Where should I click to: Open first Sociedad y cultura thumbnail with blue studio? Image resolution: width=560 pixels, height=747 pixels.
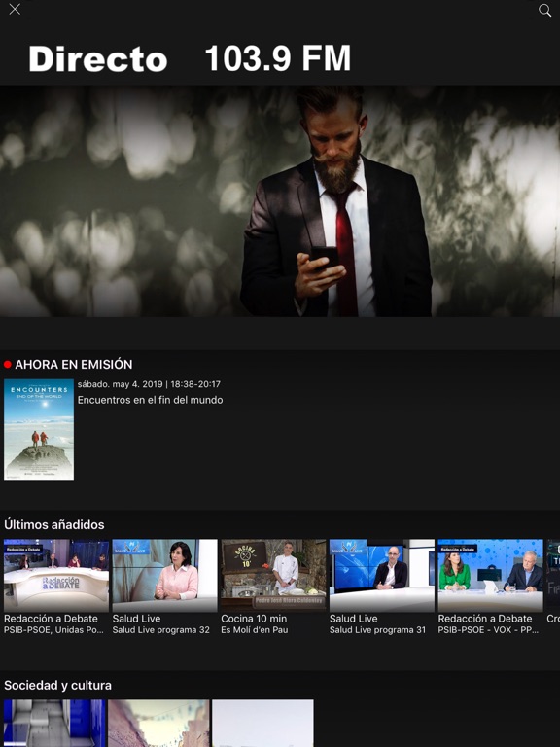[x=54, y=724]
